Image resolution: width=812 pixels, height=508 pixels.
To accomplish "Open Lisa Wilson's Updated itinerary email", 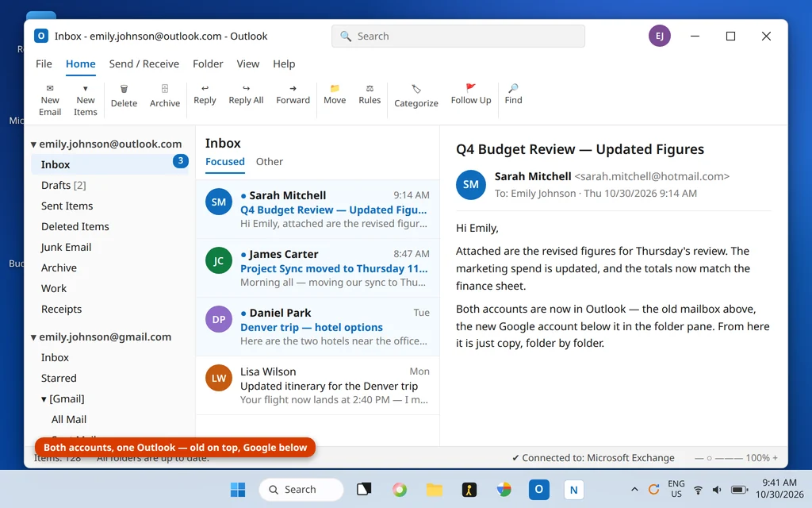I will tap(317, 385).
